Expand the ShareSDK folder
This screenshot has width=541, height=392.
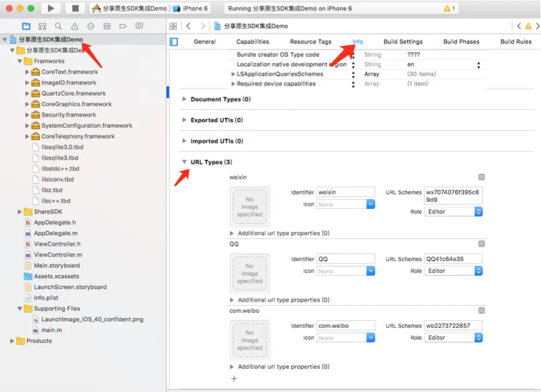tap(20, 212)
